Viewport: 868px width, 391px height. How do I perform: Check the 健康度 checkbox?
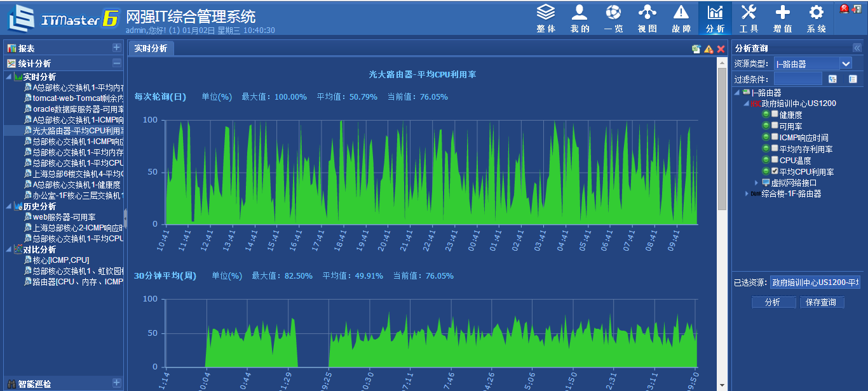click(775, 114)
